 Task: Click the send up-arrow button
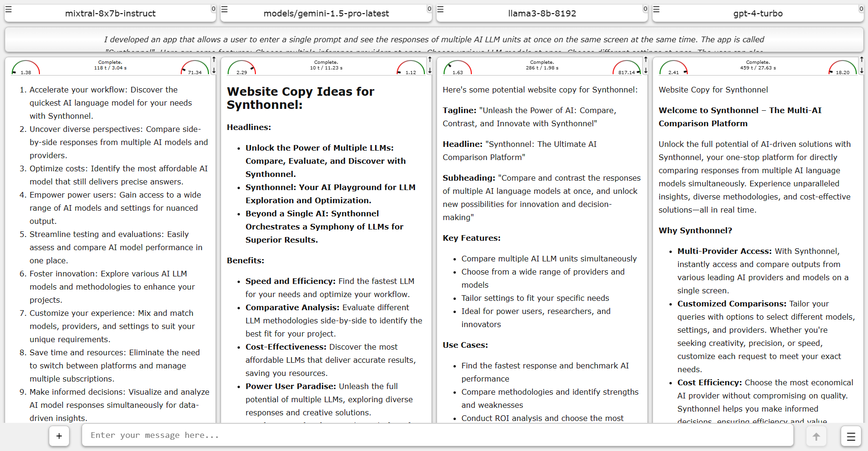[x=816, y=436]
